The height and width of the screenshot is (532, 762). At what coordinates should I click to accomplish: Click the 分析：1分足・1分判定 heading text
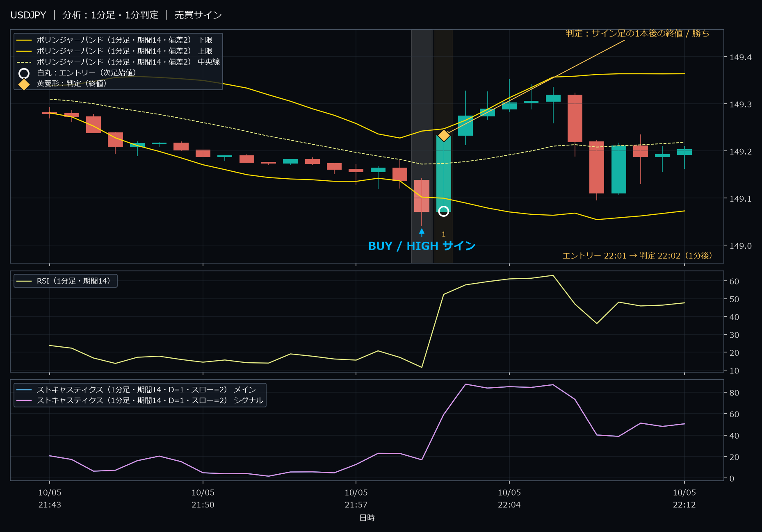click(110, 15)
